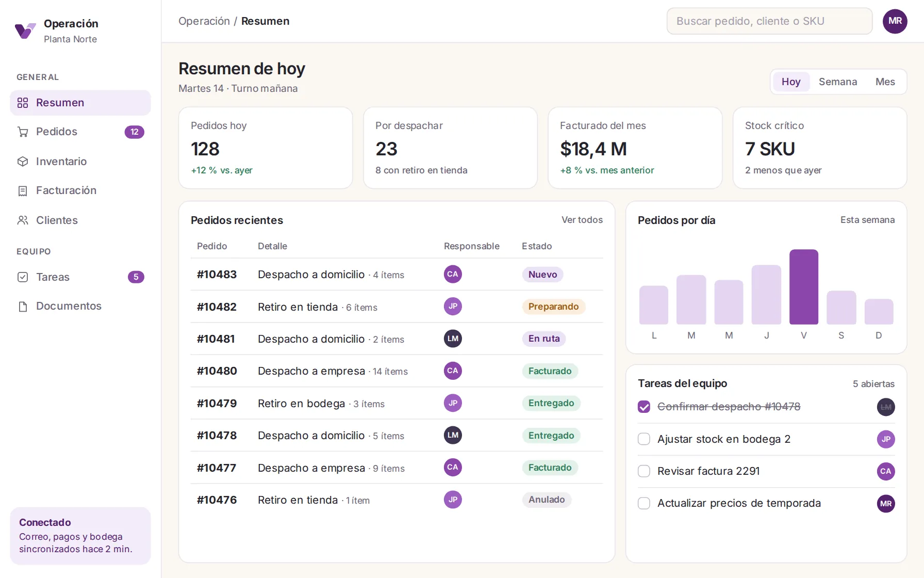Click the CA avatar on order #10480

point(453,371)
